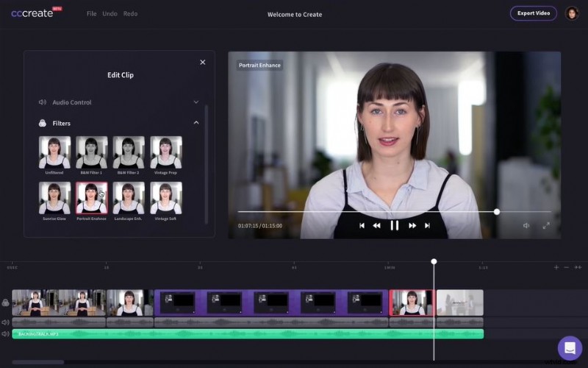This screenshot has height=368, width=588.
Task: Skip to start of video
Action: pyautogui.click(x=362, y=226)
